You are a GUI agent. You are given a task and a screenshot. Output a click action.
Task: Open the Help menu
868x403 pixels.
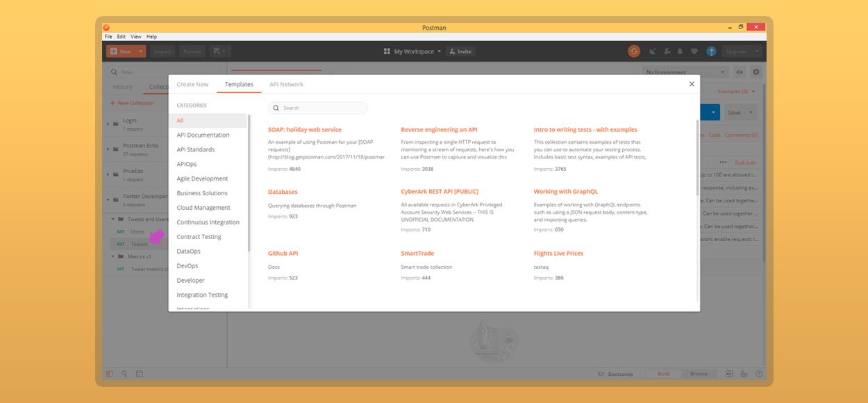pos(151,37)
